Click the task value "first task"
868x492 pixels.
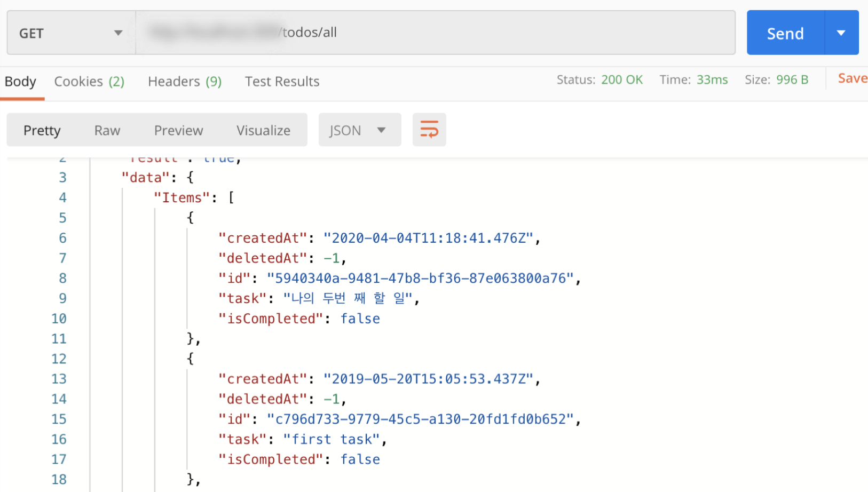332,439
